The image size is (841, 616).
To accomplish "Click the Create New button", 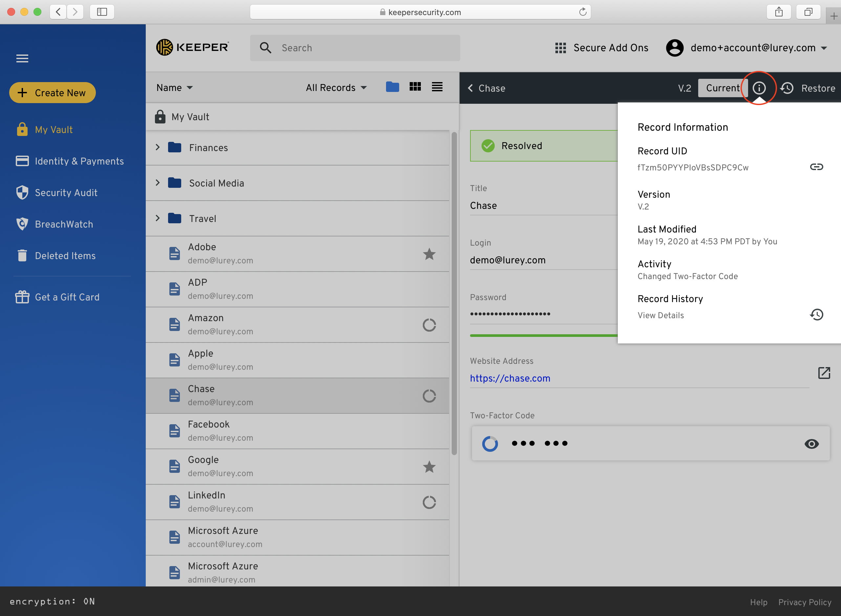I will [53, 93].
